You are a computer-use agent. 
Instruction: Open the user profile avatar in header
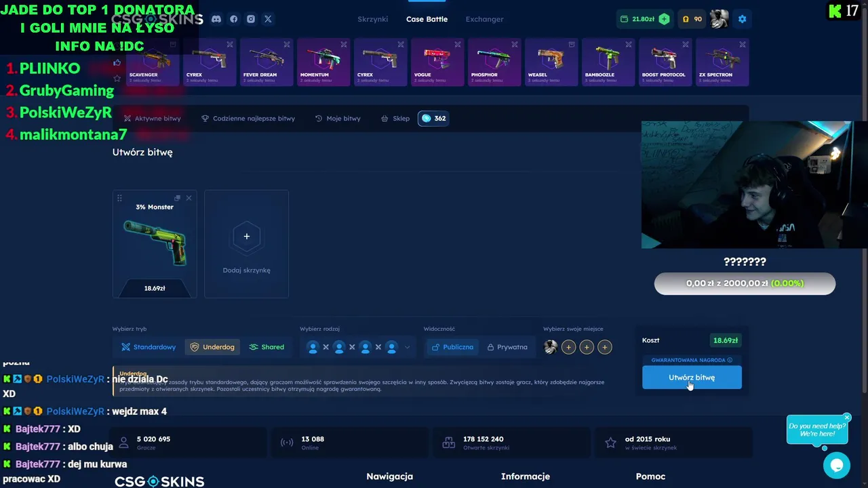[719, 19]
